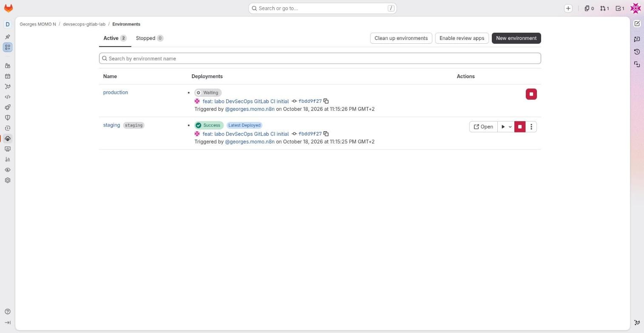Open the user avatar menu
Screen dimensions: 644x333
[x=636, y=8]
